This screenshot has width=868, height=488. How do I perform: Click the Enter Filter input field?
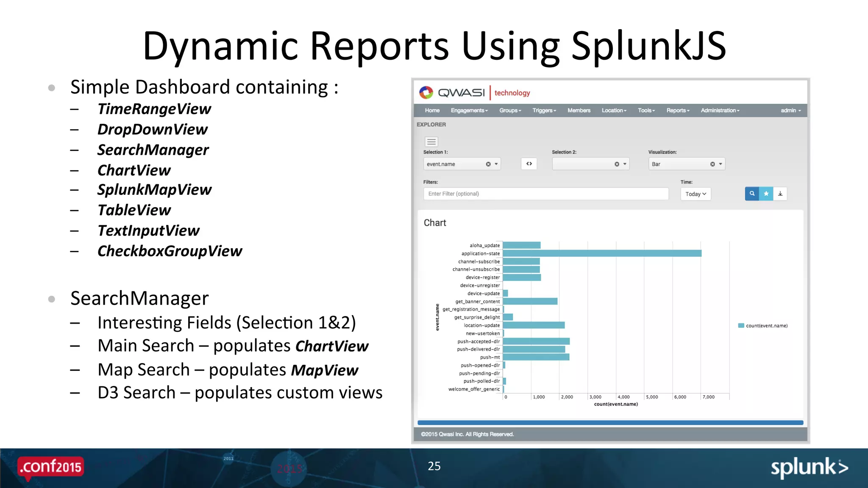tap(546, 194)
